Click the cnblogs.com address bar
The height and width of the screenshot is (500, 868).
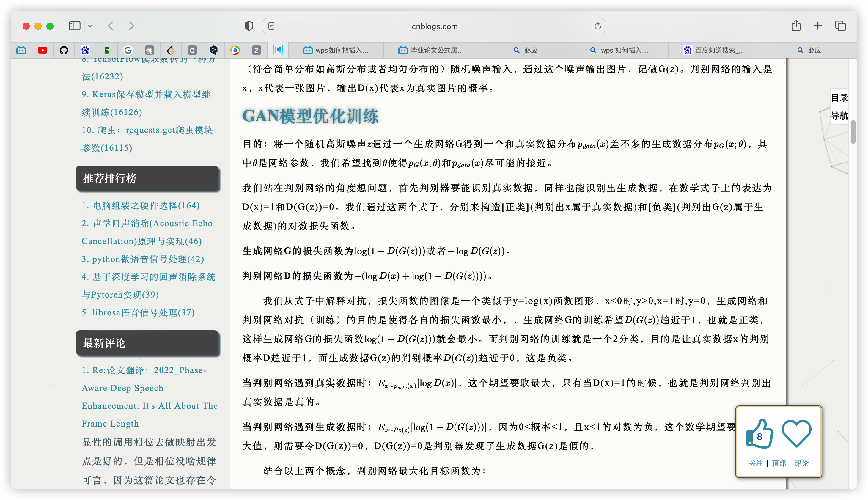[x=434, y=26]
